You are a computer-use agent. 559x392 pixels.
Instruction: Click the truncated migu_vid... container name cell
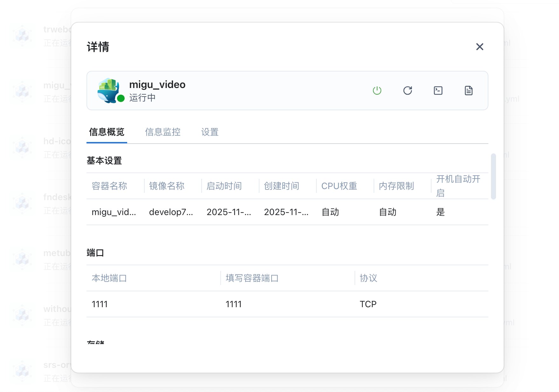[x=114, y=212]
